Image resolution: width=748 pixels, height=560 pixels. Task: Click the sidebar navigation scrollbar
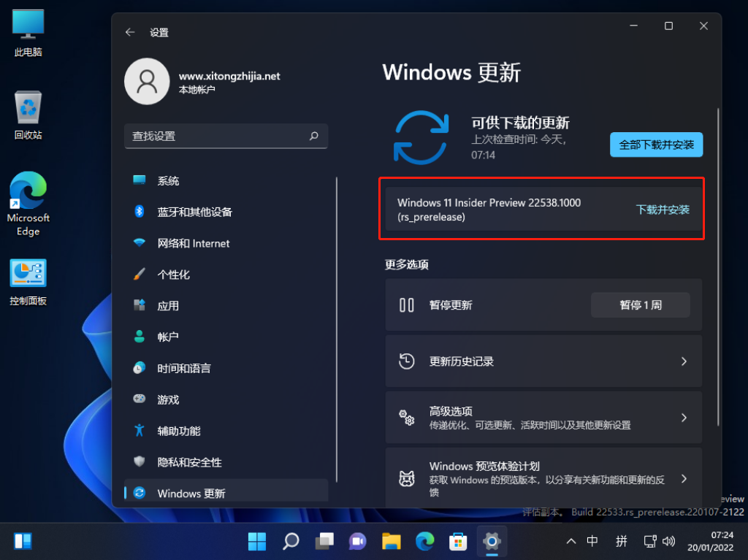[337, 329]
